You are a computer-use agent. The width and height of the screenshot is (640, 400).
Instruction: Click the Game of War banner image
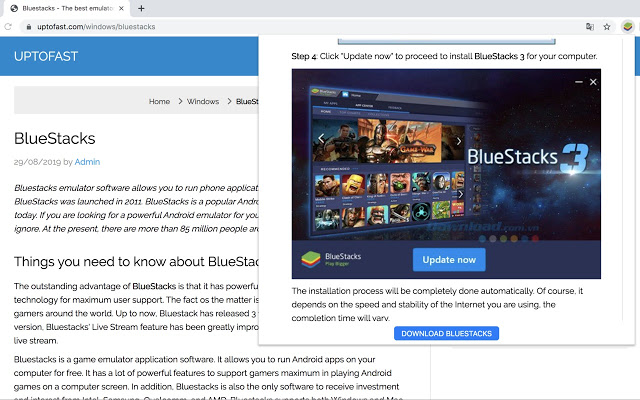coord(399,140)
